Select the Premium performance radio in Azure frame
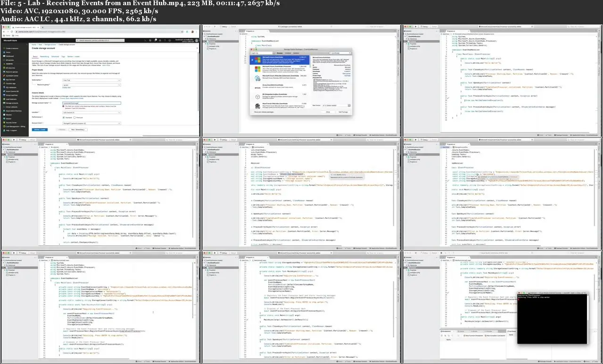This screenshot has height=364, width=603. (x=74, y=117)
